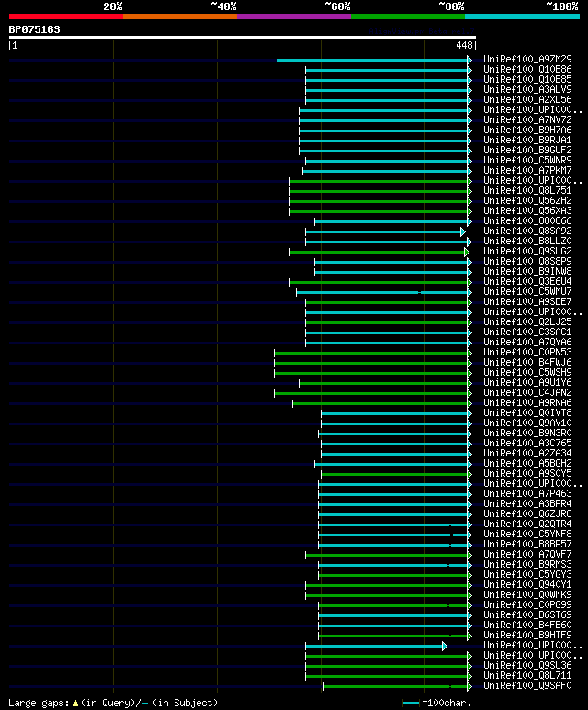Open hit UniRef100_Q10E85

pos(527,79)
